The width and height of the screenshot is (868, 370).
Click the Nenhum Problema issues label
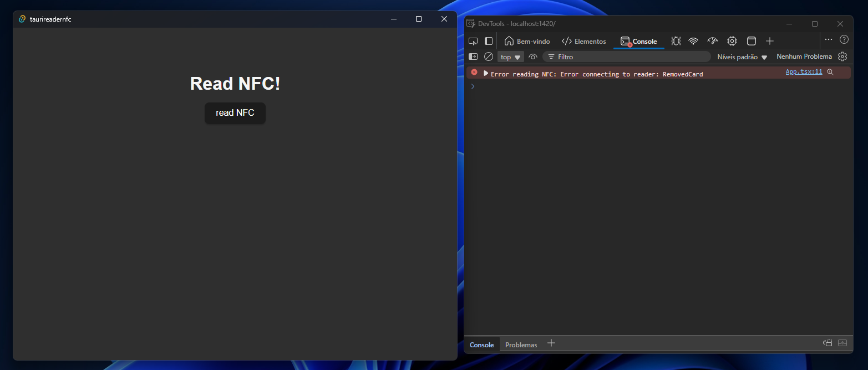click(804, 56)
